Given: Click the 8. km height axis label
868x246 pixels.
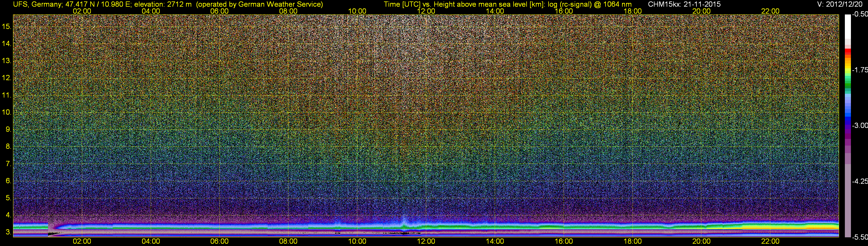Looking at the screenshot, I should click(8, 147).
